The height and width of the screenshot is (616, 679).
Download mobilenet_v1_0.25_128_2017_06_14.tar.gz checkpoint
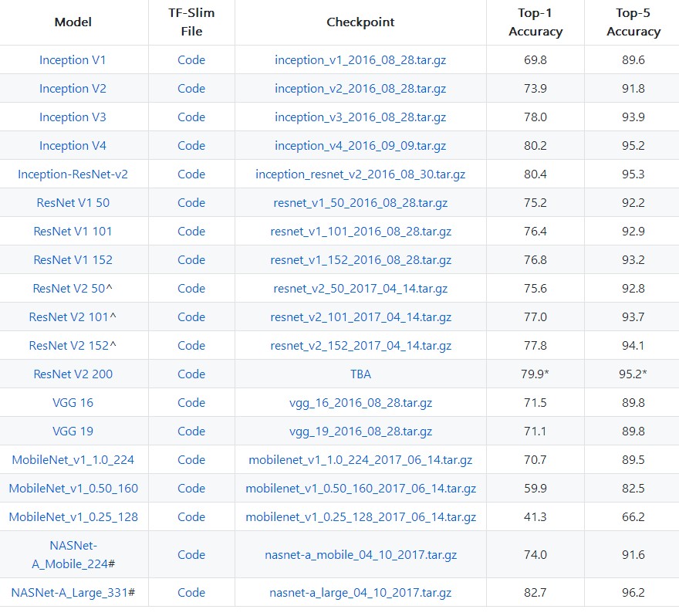click(x=361, y=517)
